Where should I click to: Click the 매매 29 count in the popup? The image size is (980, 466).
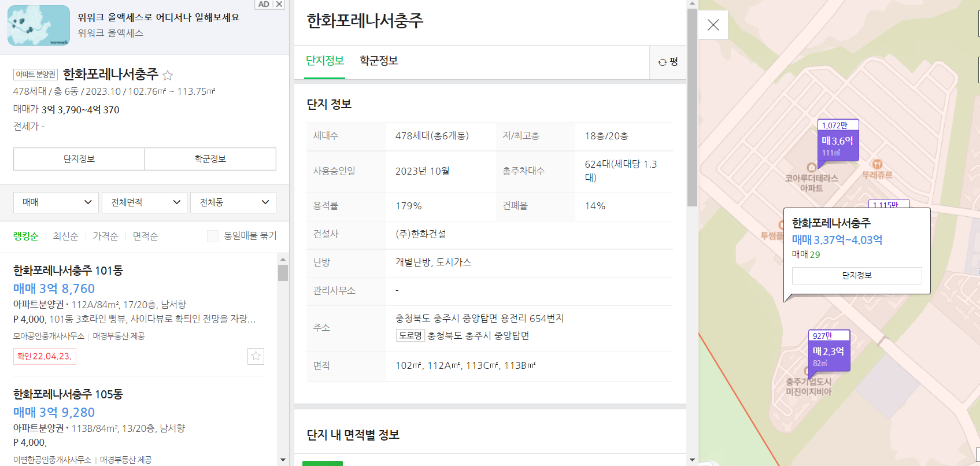coord(806,254)
